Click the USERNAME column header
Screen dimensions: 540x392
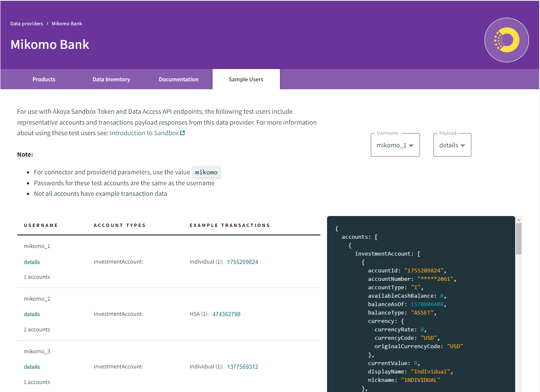point(41,225)
